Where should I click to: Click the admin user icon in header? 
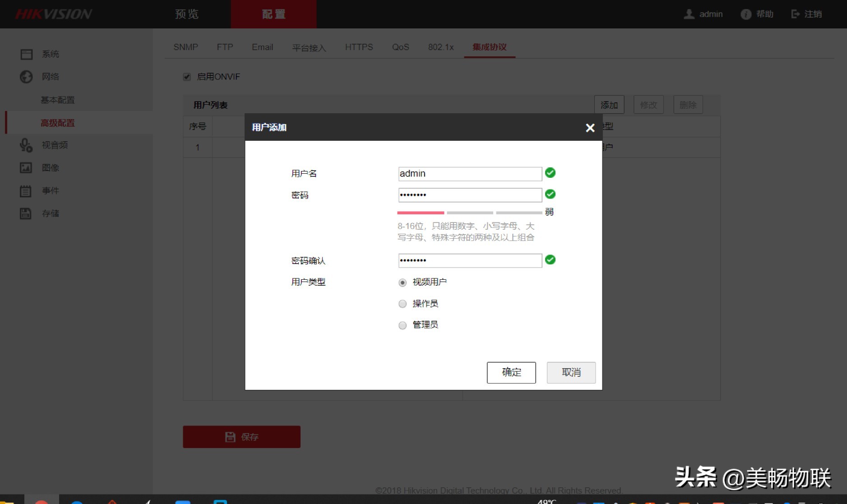(x=689, y=14)
